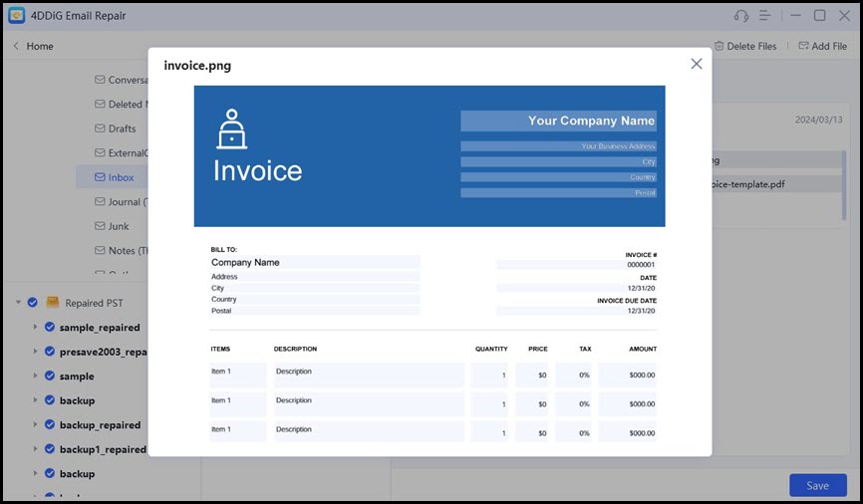The width and height of the screenshot is (863, 504).
Task: Expand the backup_repaired node
Action: tap(35, 424)
